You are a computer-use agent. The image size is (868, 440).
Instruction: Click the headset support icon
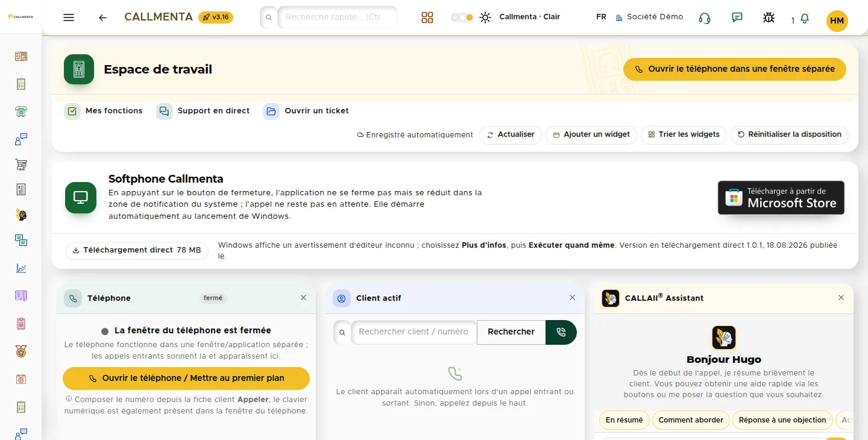(x=705, y=17)
